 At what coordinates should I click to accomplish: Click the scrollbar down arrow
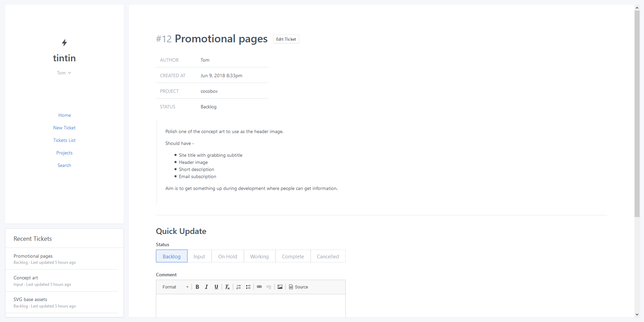coord(637,315)
